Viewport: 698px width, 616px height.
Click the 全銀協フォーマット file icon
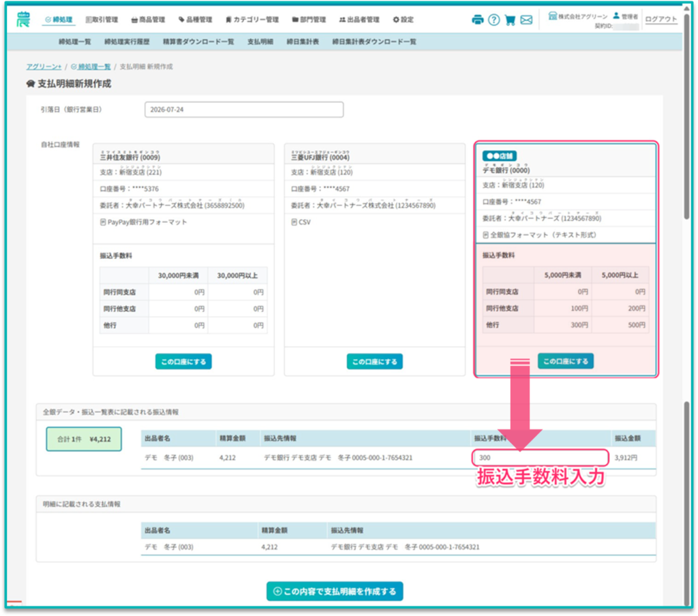(x=485, y=234)
